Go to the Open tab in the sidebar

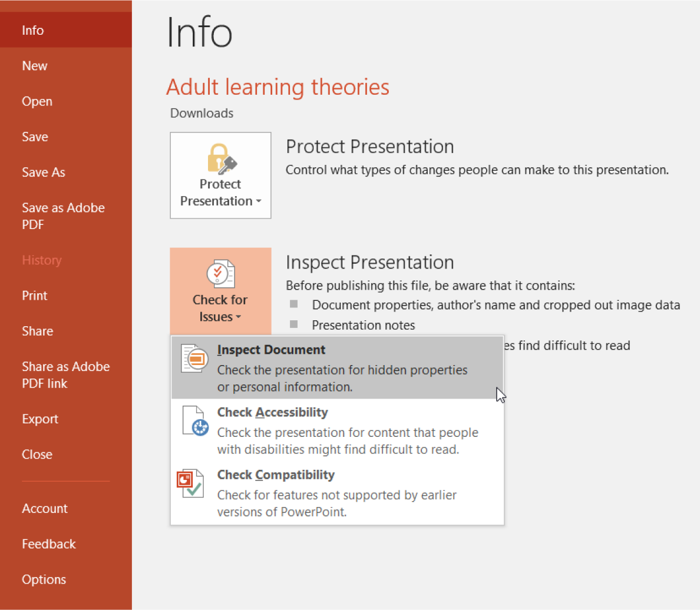click(65, 101)
